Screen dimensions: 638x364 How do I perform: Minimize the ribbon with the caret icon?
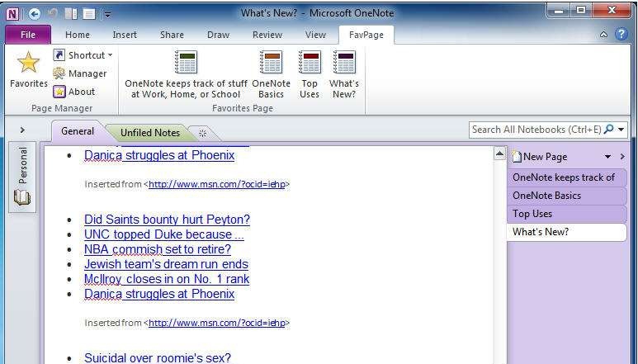point(604,35)
